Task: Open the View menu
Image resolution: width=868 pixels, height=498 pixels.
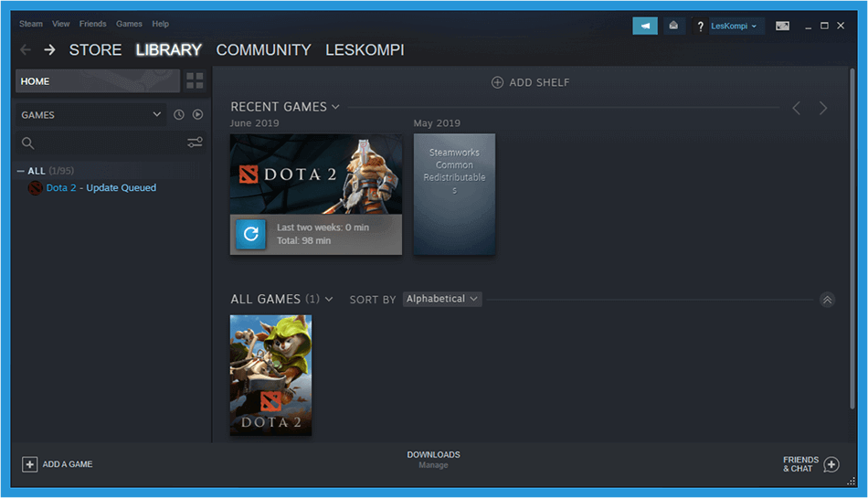Action: coord(61,24)
